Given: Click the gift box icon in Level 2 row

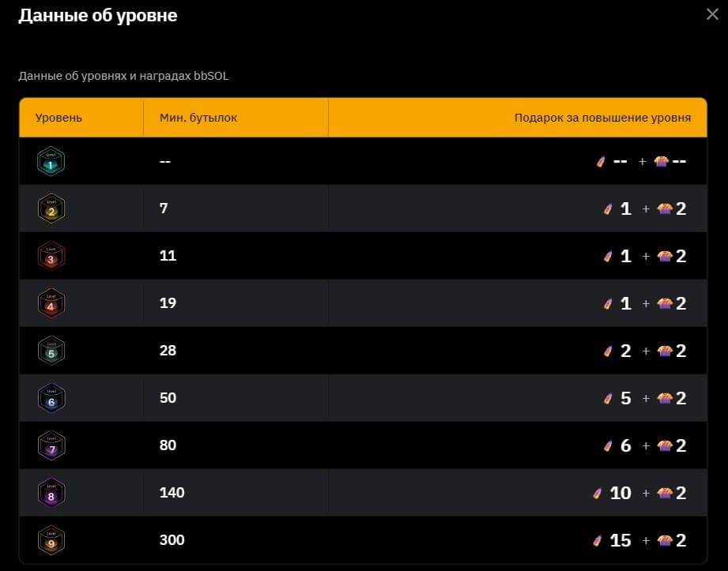Looking at the screenshot, I should [664, 209].
